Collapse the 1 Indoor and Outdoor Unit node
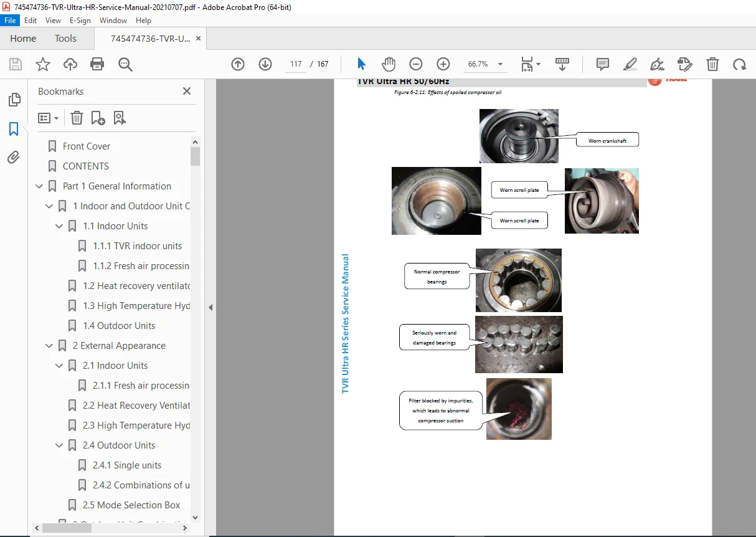 (49, 206)
